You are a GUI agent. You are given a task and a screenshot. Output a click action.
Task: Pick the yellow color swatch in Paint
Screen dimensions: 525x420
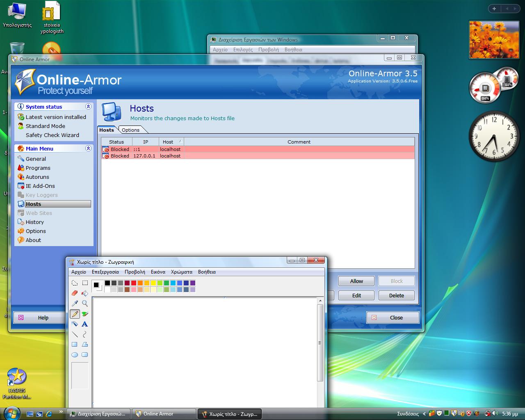153,283
